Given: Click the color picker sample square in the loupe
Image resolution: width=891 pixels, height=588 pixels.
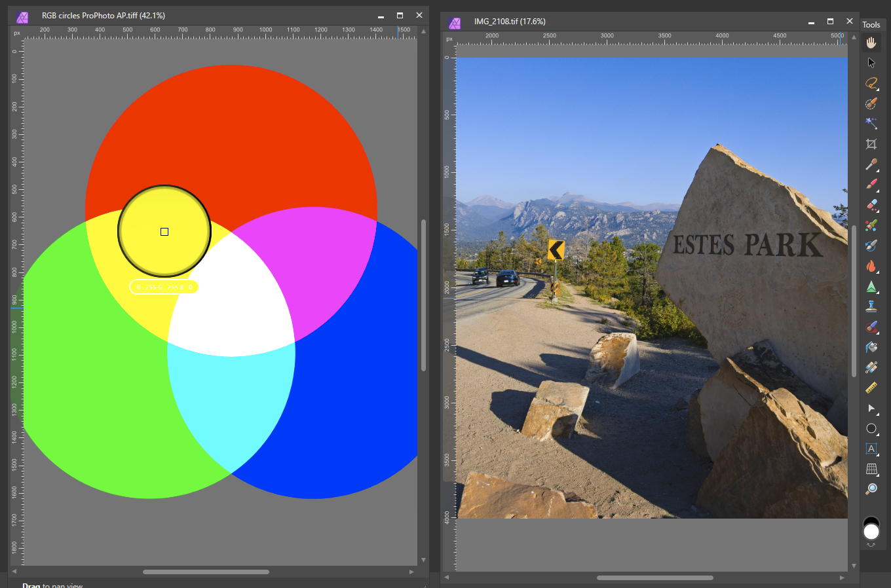Looking at the screenshot, I should (164, 232).
